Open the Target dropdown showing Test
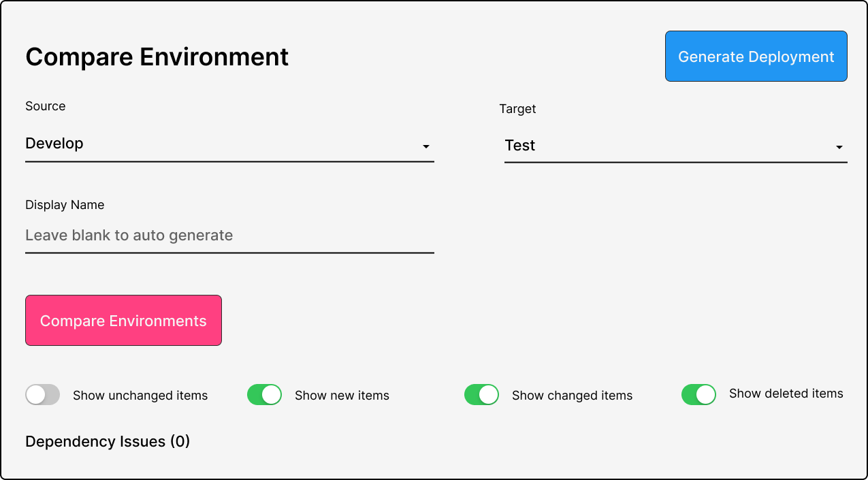This screenshot has width=868, height=480. pyautogui.click(x=675, y=146)
